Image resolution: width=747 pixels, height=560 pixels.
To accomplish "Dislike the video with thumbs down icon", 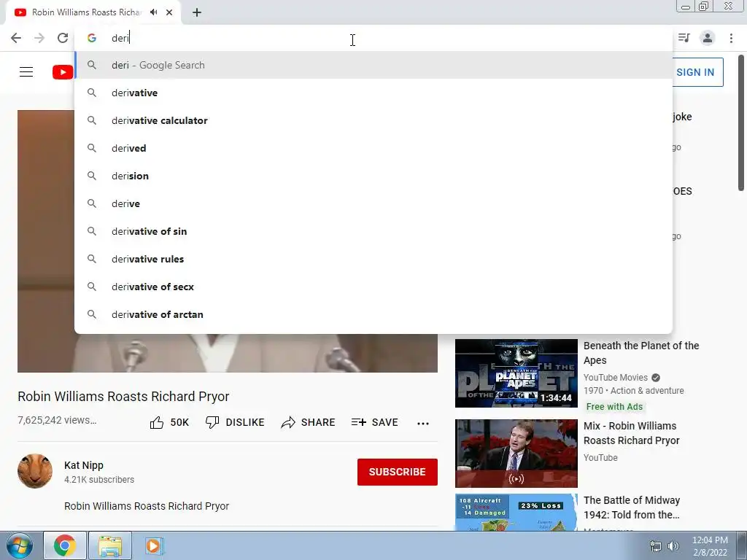I will 212,422.
